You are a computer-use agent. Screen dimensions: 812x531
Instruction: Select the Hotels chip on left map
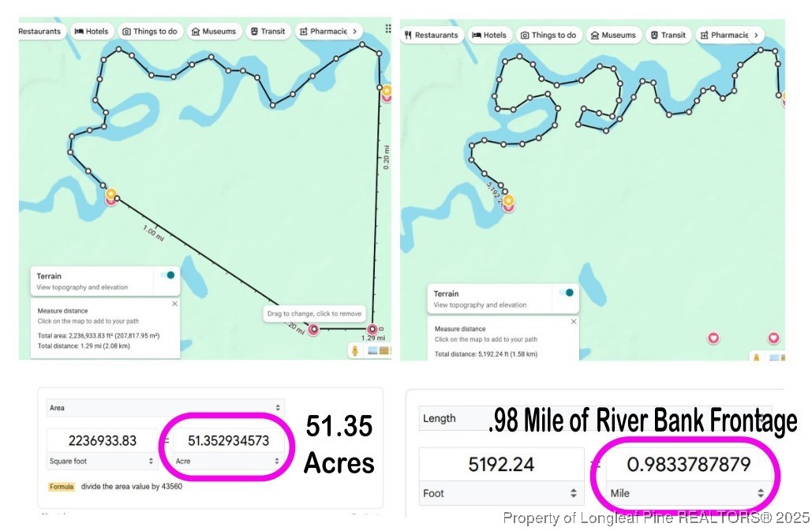click(x=92, y=32)
